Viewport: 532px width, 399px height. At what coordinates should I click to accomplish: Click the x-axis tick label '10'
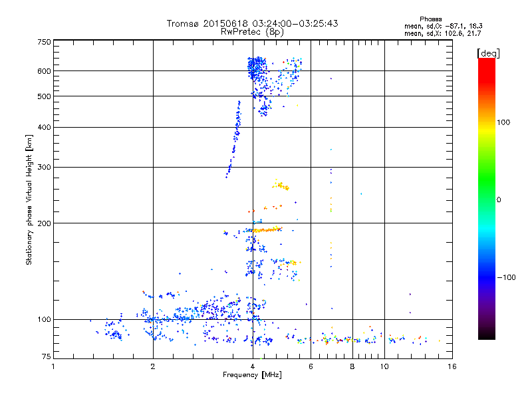[x=384, y=366]
